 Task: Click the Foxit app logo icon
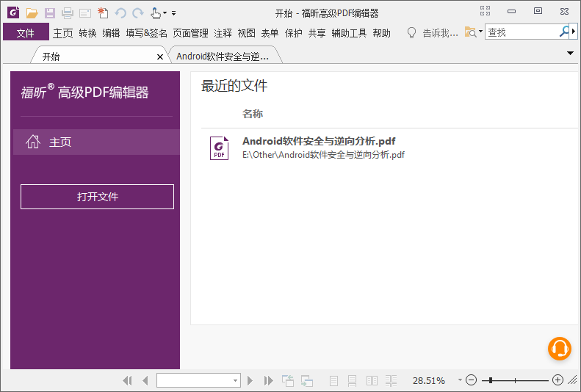13,12
